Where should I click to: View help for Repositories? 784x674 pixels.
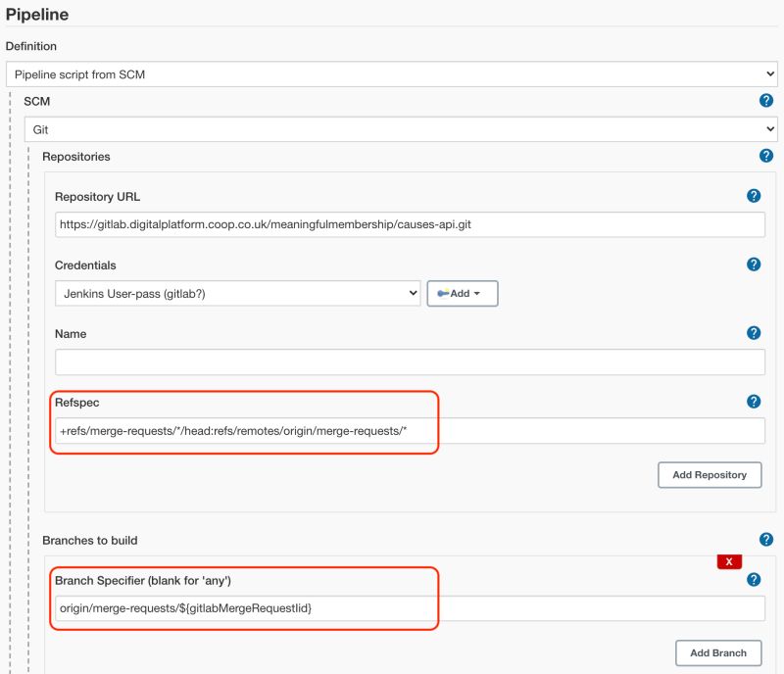point(765,156)
